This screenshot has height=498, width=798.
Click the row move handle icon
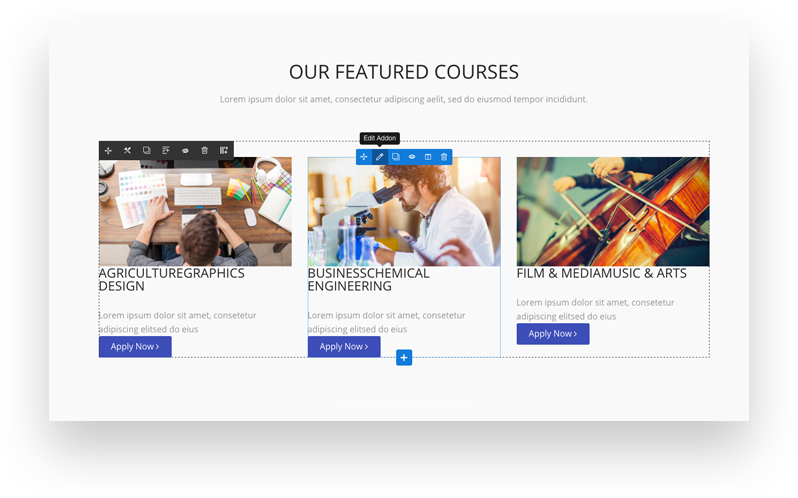click(x=108, y=151)
